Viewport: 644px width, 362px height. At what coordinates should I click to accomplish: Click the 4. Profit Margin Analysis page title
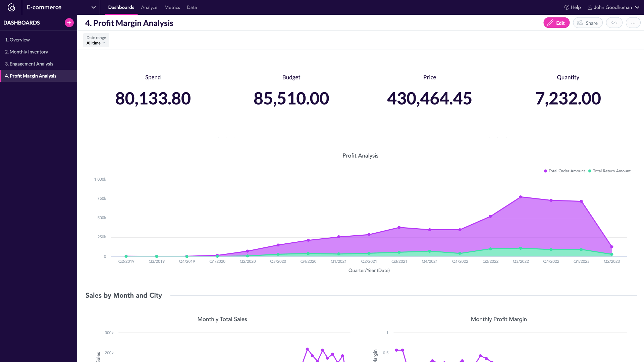(x=129, y=23)
